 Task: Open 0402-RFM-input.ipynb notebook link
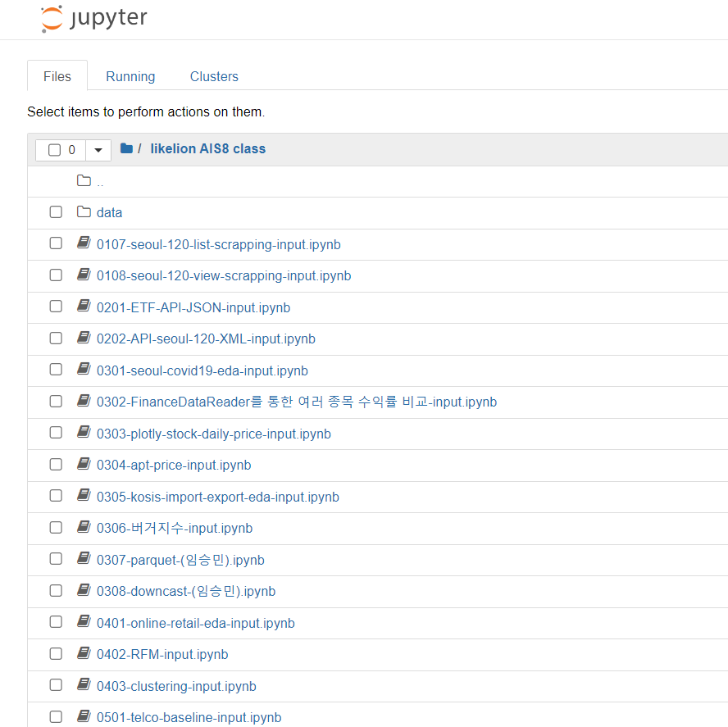(162, 655)
